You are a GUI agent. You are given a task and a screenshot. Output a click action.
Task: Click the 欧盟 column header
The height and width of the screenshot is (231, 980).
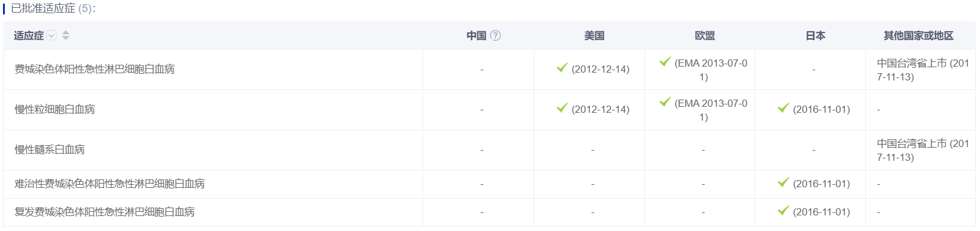click(x=705, y=35)
